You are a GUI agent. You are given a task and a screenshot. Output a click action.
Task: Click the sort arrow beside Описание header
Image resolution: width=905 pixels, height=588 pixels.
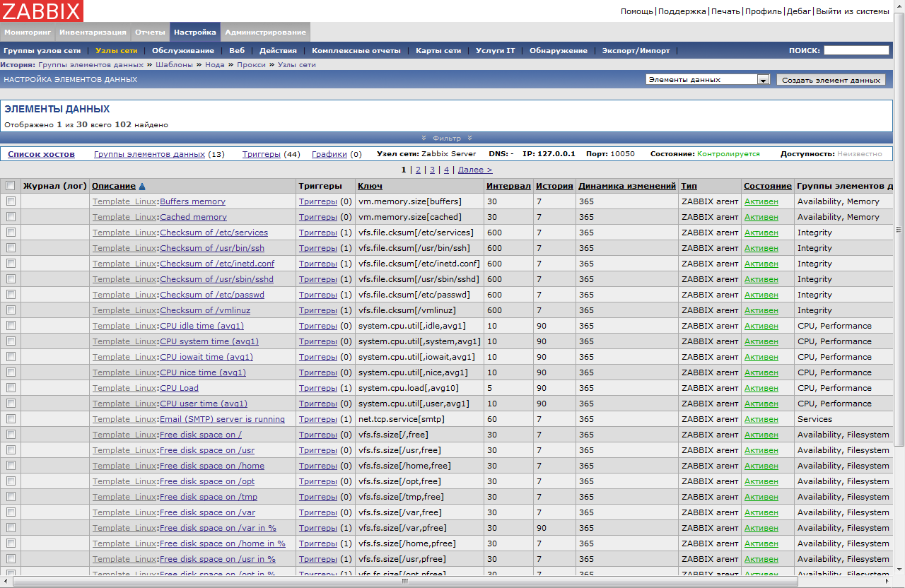coord(142,187)
